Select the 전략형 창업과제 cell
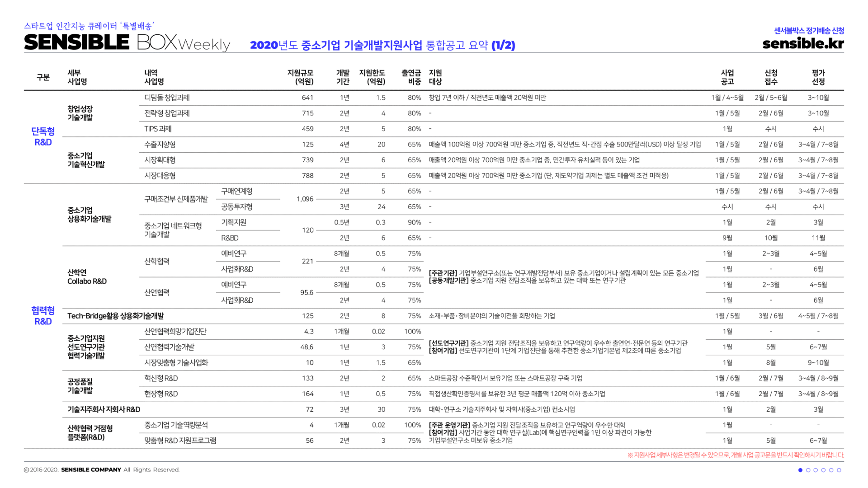 167,113
